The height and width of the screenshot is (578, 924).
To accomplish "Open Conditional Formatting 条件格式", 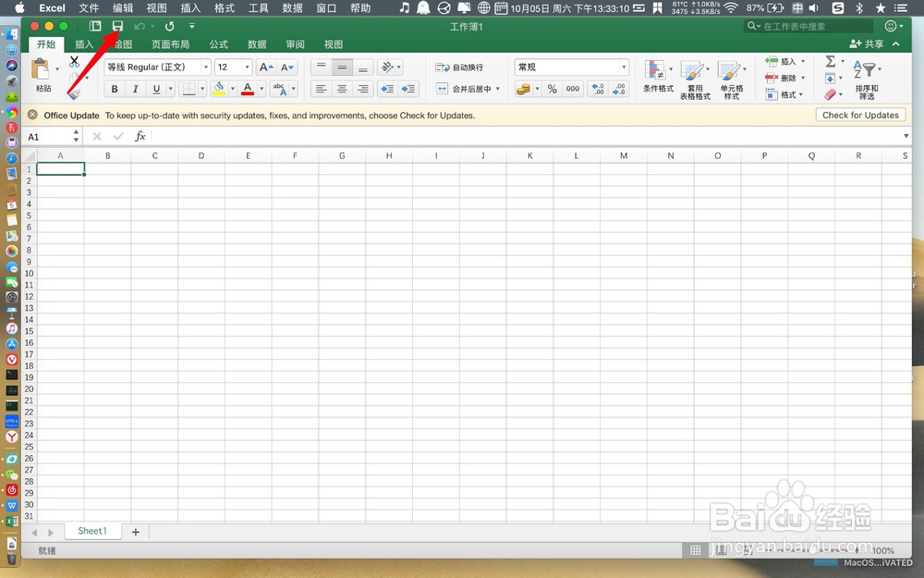I will point(658,77).
